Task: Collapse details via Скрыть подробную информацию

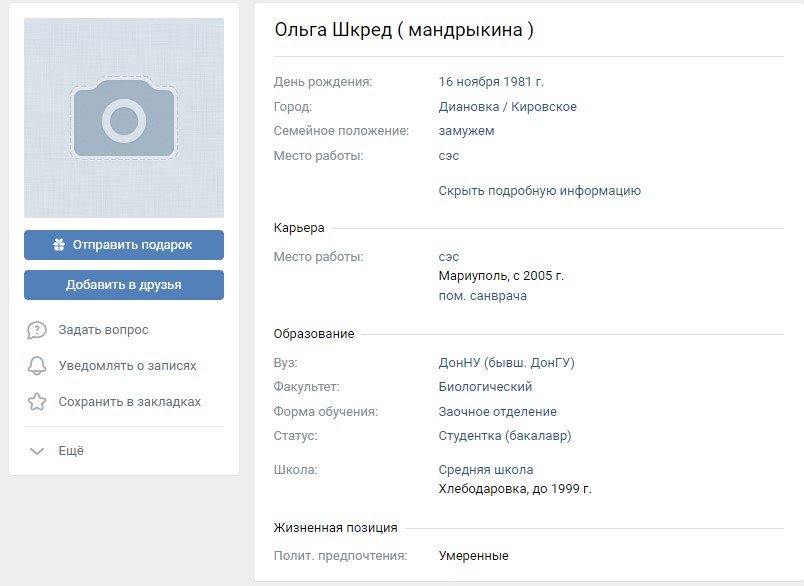Action: 539,191
